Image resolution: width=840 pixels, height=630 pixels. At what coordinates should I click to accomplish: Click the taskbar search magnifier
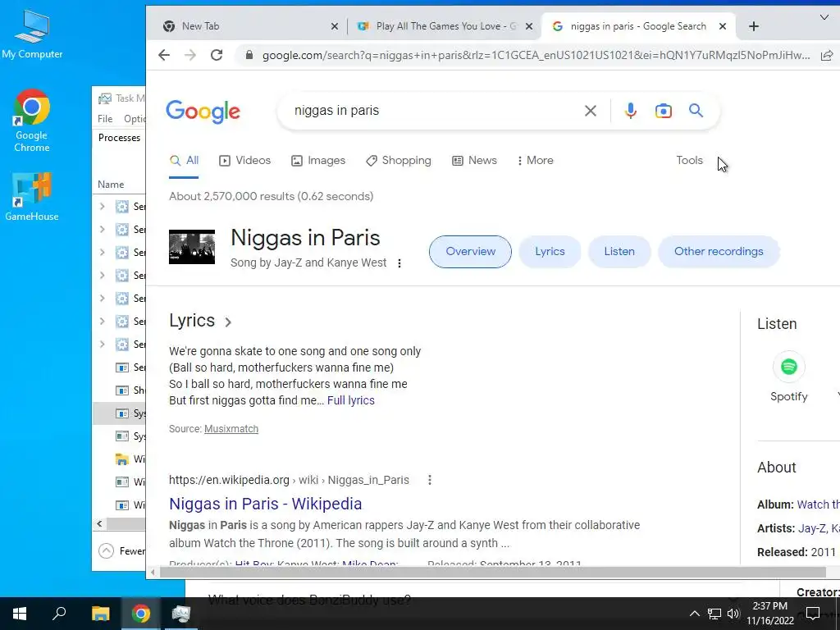59,614
